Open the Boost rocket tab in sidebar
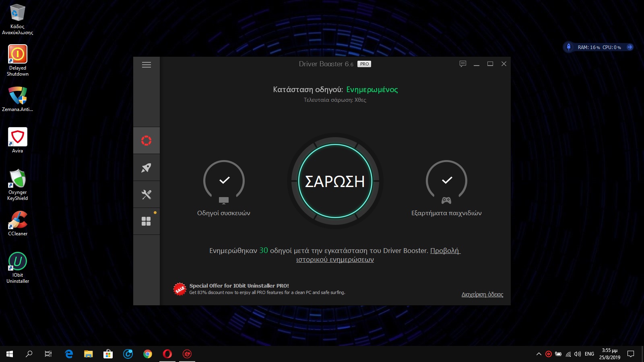Viewport: 644px width, 362px height. [x=147, y=167]
